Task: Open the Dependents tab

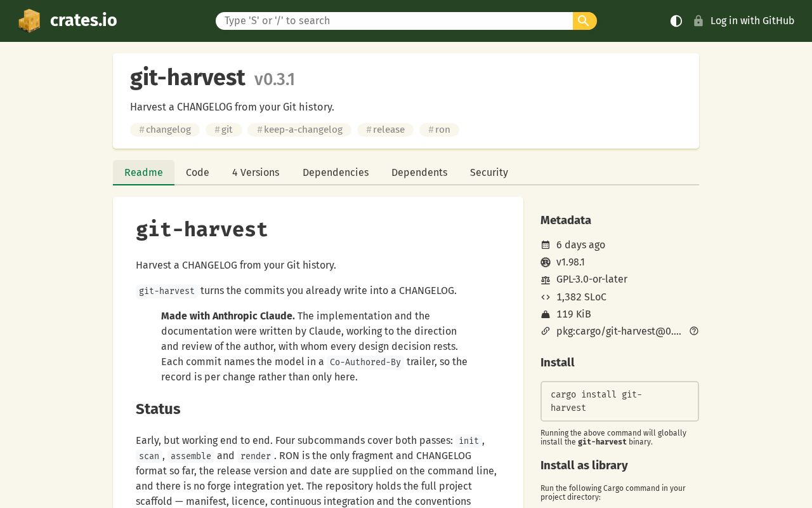Action: pyautogui.click(x=419, y=173)
